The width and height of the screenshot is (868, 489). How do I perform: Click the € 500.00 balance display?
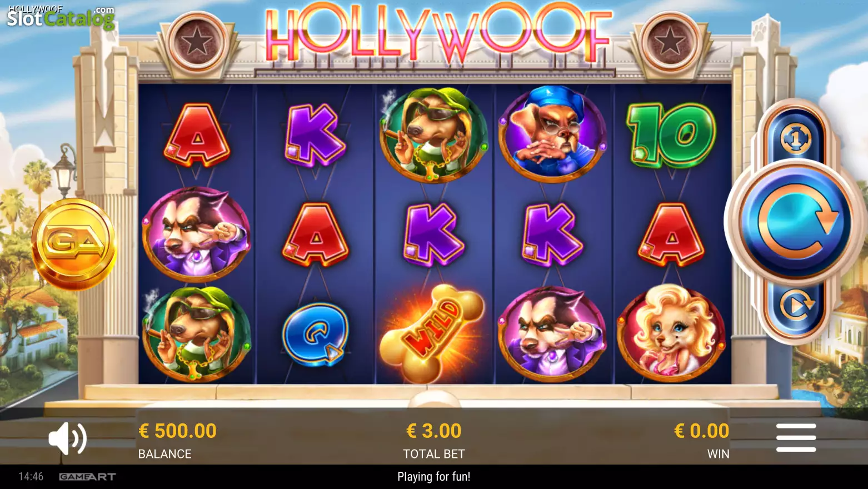coord(177,431)
